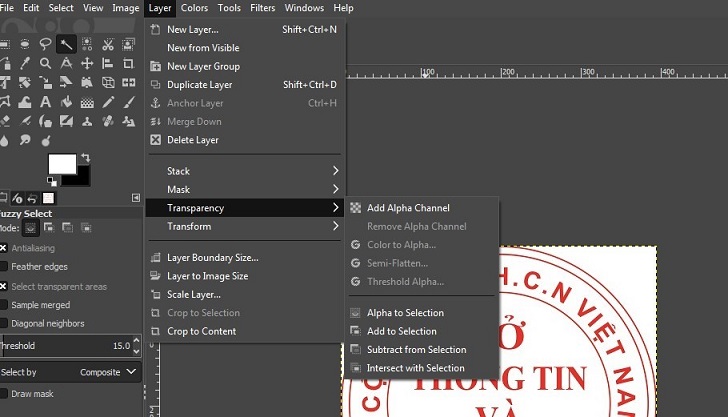Disable the Antialiasing checkbox
Screen dimensions: 728x417
tap(4, 248)
